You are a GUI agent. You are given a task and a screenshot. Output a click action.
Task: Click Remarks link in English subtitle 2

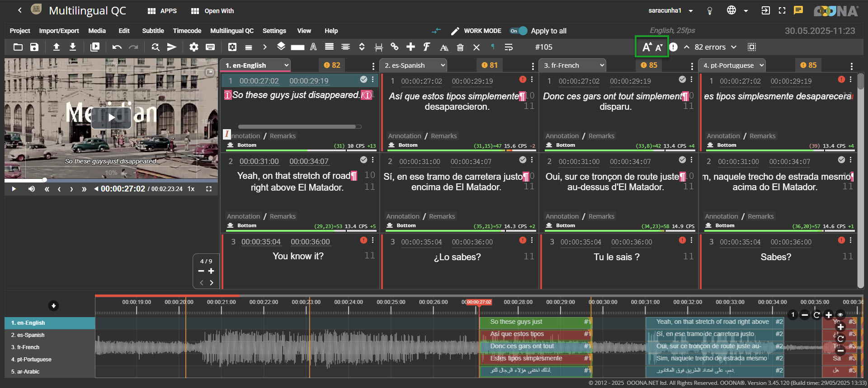[283, 216]
